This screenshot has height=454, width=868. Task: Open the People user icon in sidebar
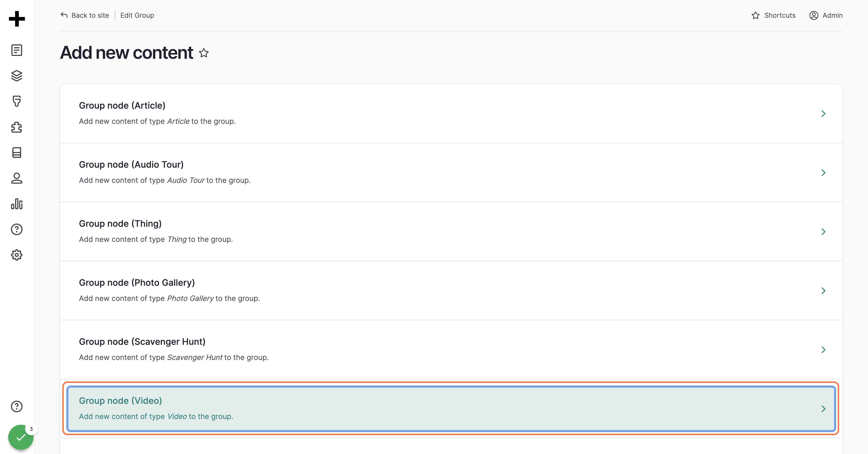pyautogui.click(x=17, y=178)
